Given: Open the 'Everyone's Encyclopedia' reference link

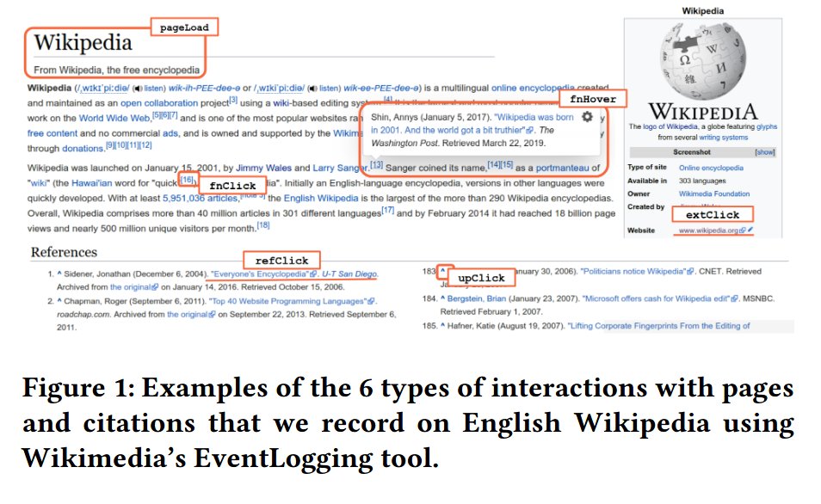Looking at the screenshot, I should click(260, 274).
